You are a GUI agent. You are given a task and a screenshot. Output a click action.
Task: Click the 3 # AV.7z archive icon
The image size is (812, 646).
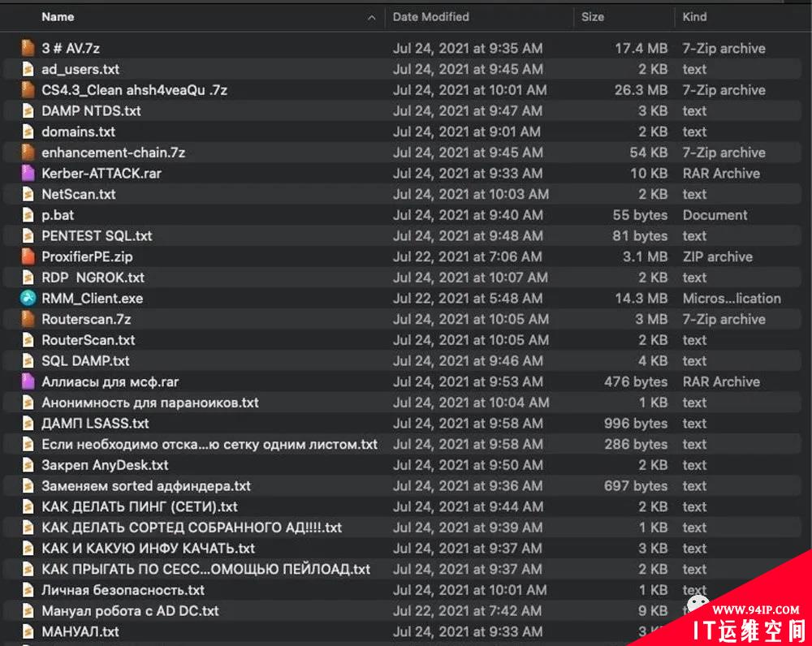tap(28, 48)
